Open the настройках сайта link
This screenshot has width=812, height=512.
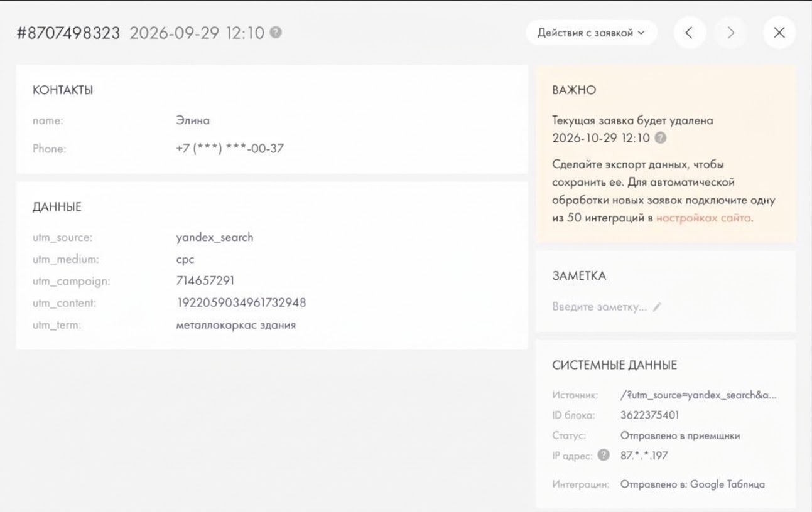[x=703, y=218]
